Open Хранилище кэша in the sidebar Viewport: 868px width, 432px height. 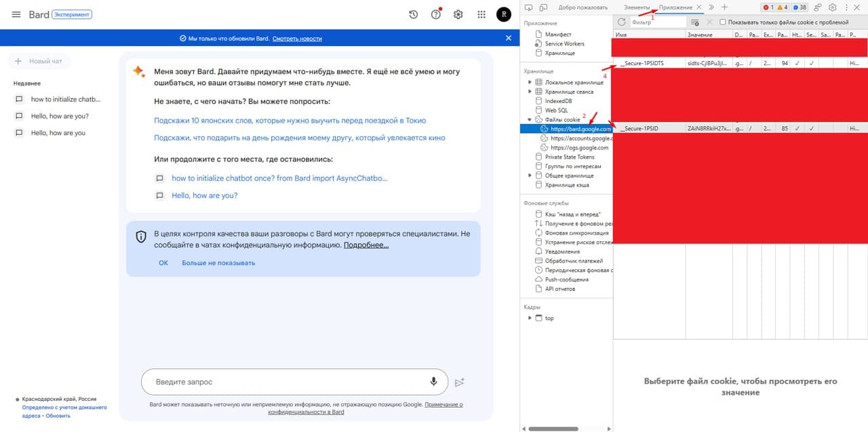point(567,185)
